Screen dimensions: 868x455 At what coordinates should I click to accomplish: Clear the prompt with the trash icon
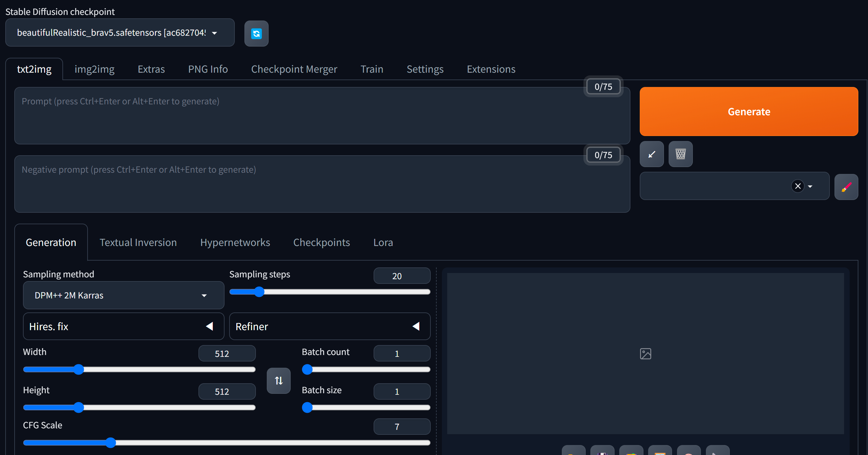coord(680,154)
